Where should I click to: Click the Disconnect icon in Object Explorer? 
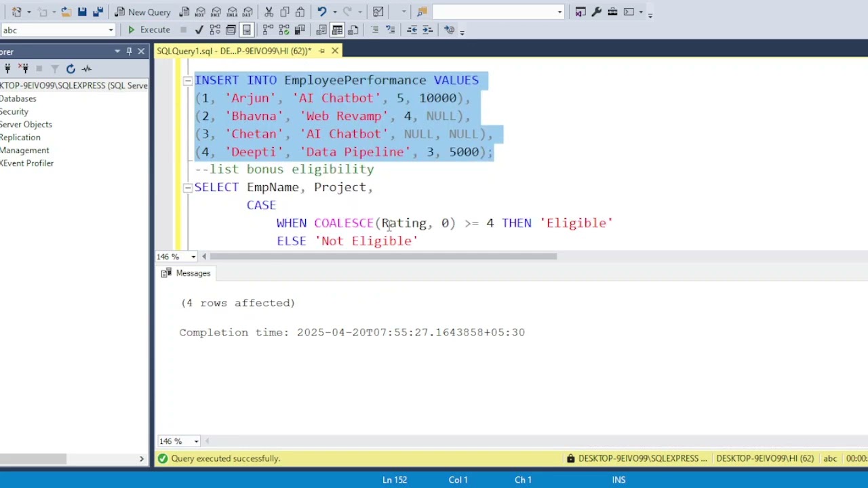pyautogui.click(x=24, y=68)
